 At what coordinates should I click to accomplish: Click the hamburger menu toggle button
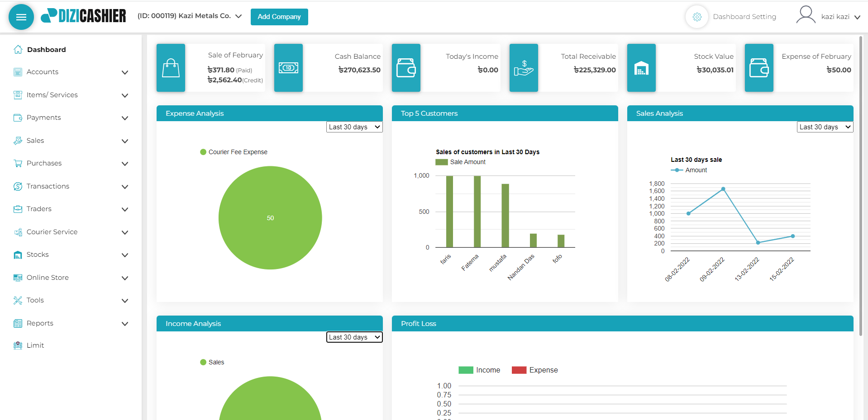pyautogui.click(x=21, y=17)
